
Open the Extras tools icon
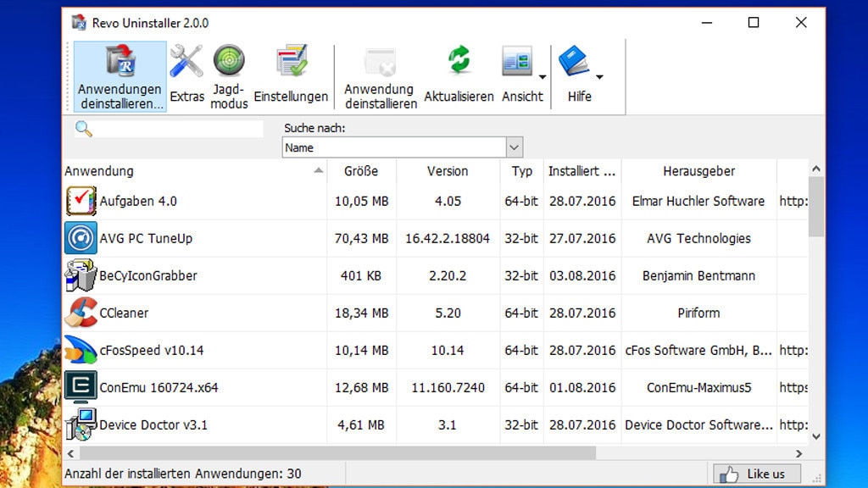[x=186, y=61]
